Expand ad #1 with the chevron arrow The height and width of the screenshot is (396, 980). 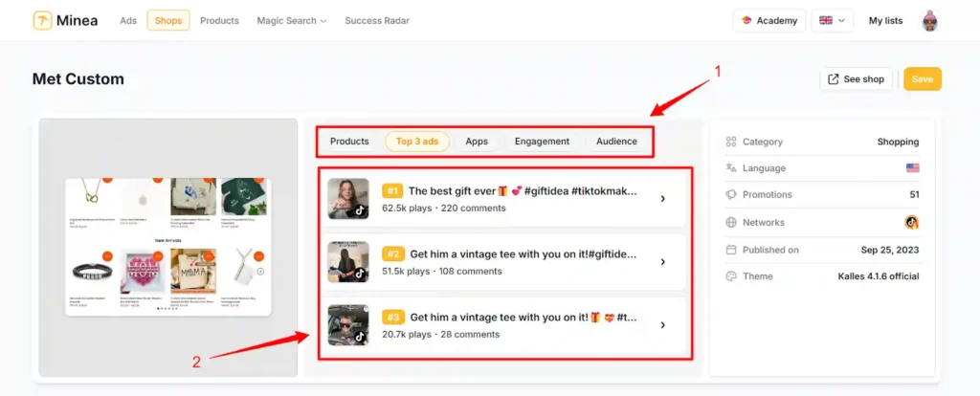662,199
